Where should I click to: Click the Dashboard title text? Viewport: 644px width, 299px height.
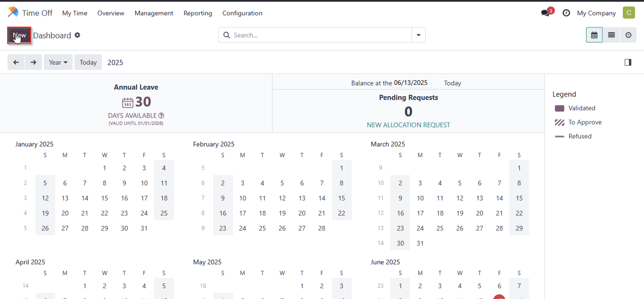(52, 35)
